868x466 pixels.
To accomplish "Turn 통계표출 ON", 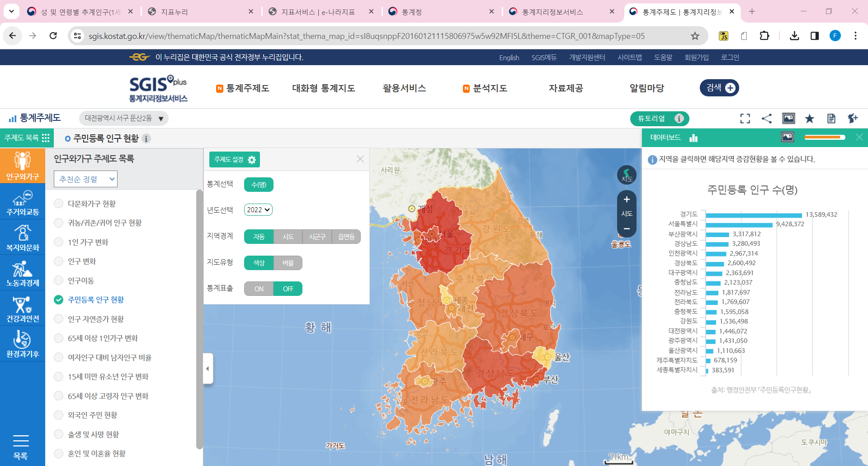I will point(259,289).
